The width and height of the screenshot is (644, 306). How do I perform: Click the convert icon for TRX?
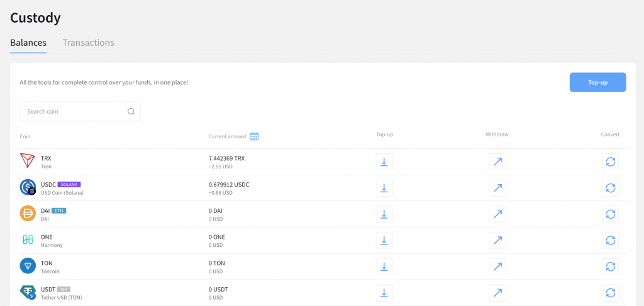pos(610,161)
